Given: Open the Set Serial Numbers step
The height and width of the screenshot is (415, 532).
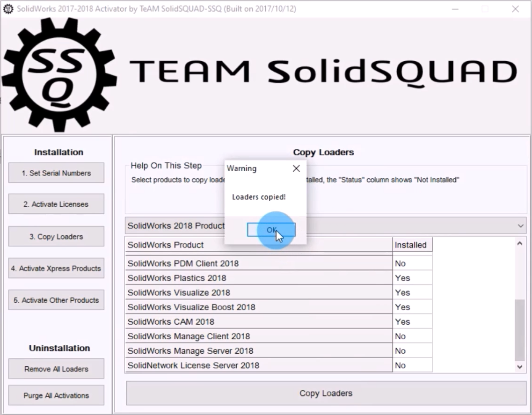Looking at the screenshot, I should (x=56, y=173).
